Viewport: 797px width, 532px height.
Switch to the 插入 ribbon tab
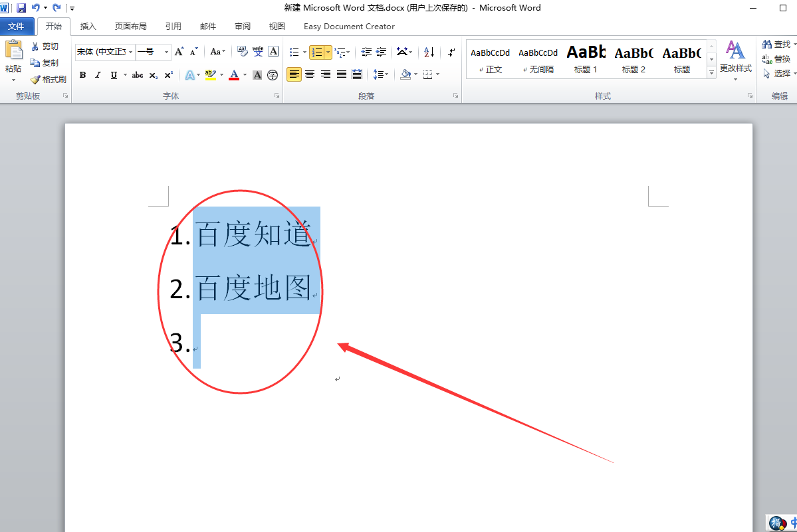(87, 26)
